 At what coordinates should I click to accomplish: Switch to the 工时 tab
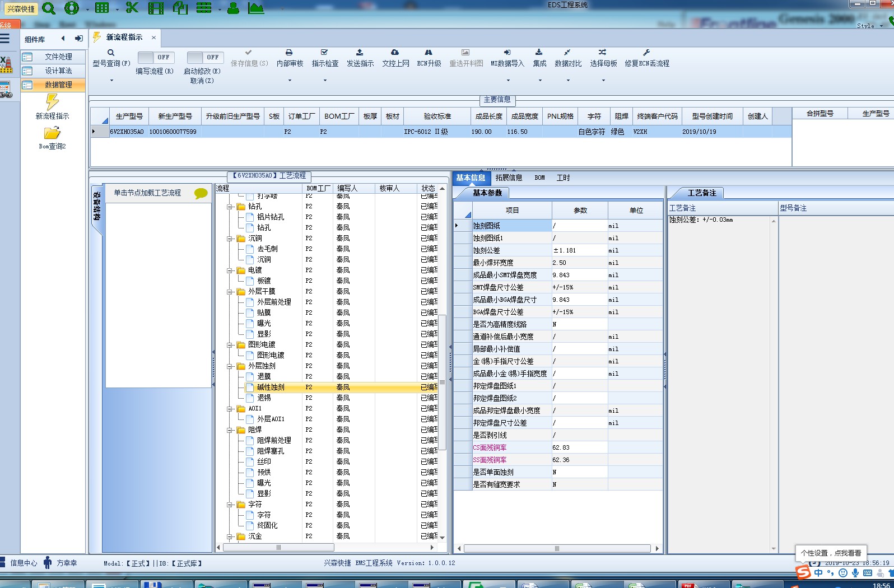[563, 178]
